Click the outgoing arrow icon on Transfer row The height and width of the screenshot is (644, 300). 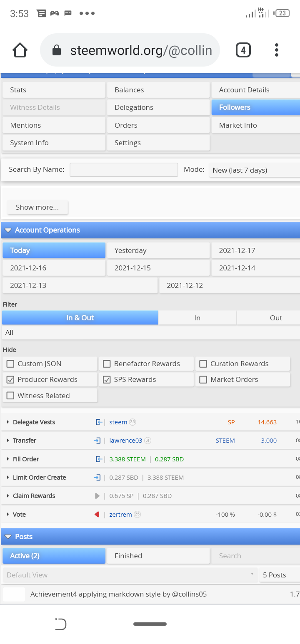point(97,441)
